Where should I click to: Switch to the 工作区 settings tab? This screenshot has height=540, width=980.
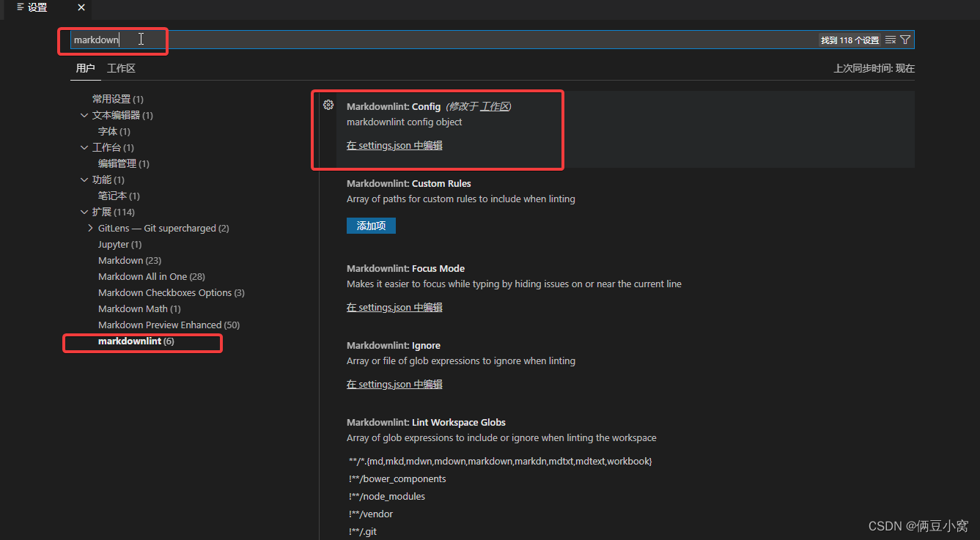pos(120,67)
